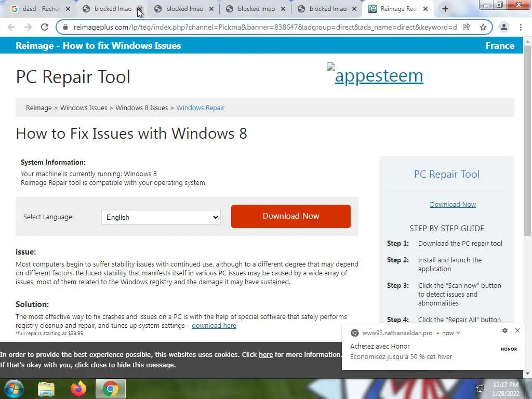Open 'Windows Repair' breadcrumb link
Screen dimensions: 532x399
pos(200,108)
